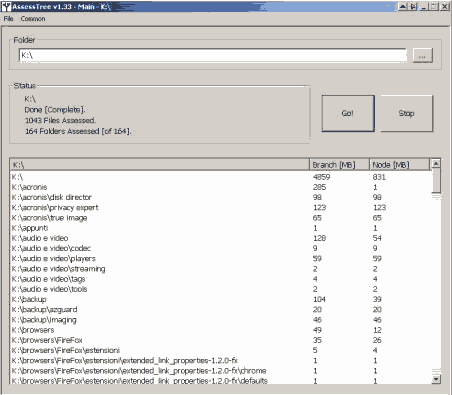Select the K:\acronis row
The height and width of the screenshot is (395, 452).
coord(220,187)
